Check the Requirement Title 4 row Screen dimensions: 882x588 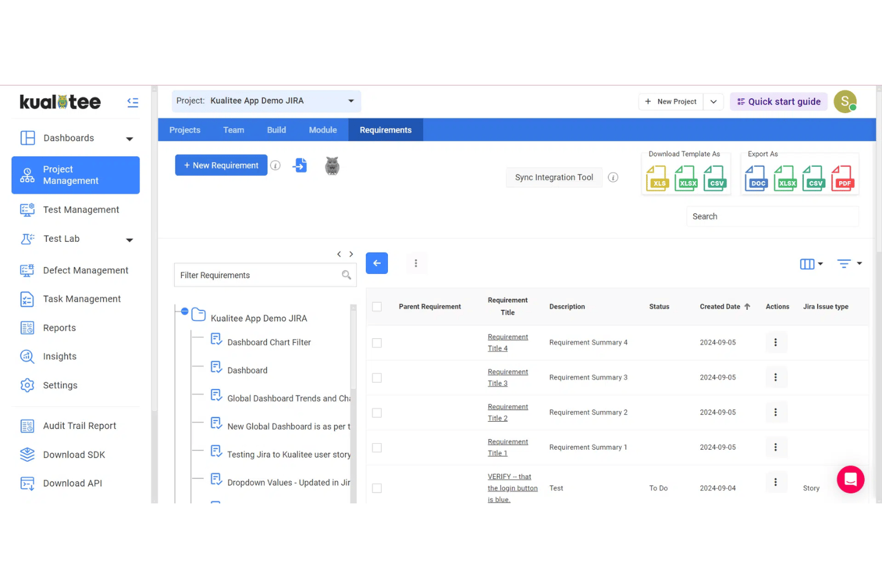377,343
